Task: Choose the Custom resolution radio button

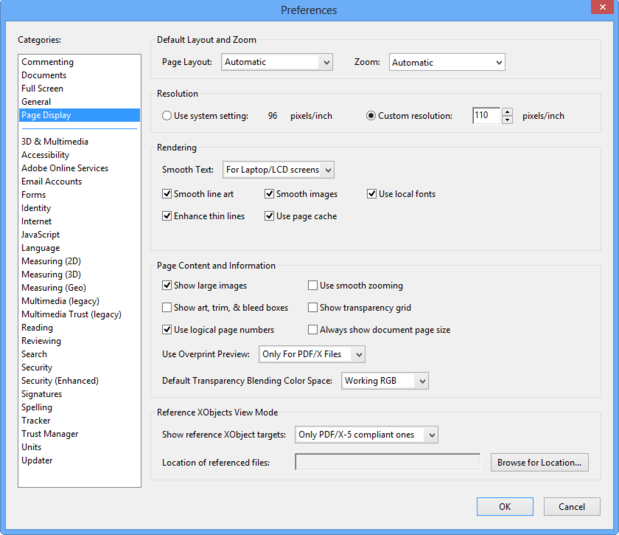Action: pos(371,116)
